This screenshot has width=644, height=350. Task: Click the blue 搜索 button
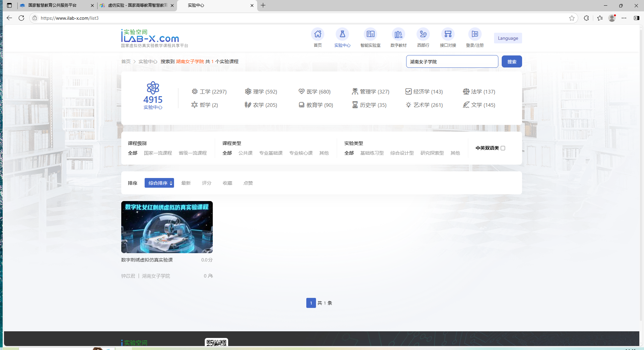[511, 62]
